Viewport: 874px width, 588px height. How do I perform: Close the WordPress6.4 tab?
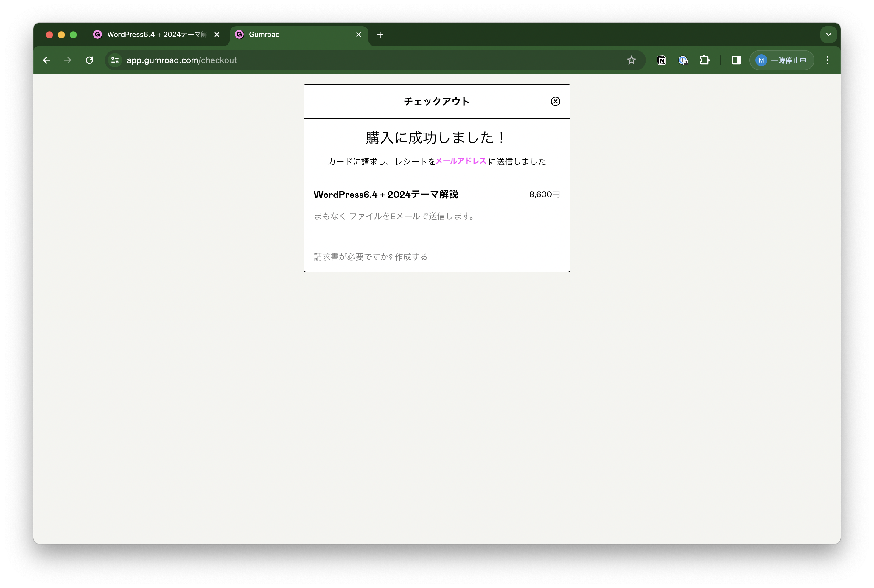[217, 35]
